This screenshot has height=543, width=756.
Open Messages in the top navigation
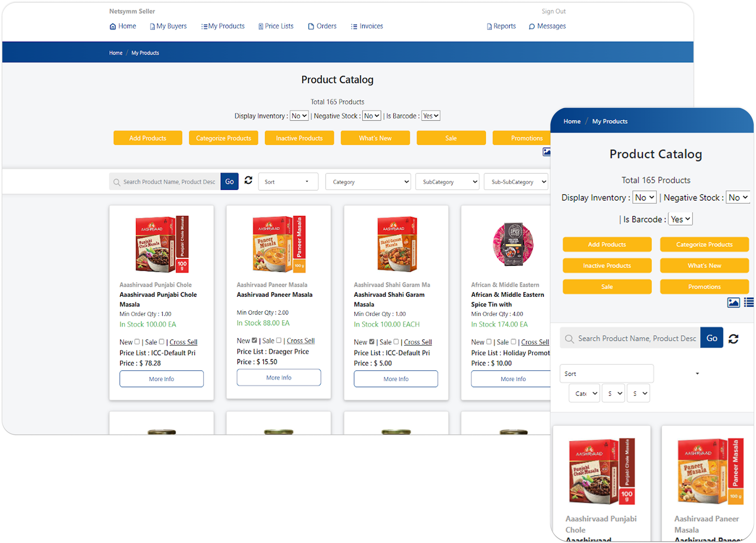(x=547, y=26)
